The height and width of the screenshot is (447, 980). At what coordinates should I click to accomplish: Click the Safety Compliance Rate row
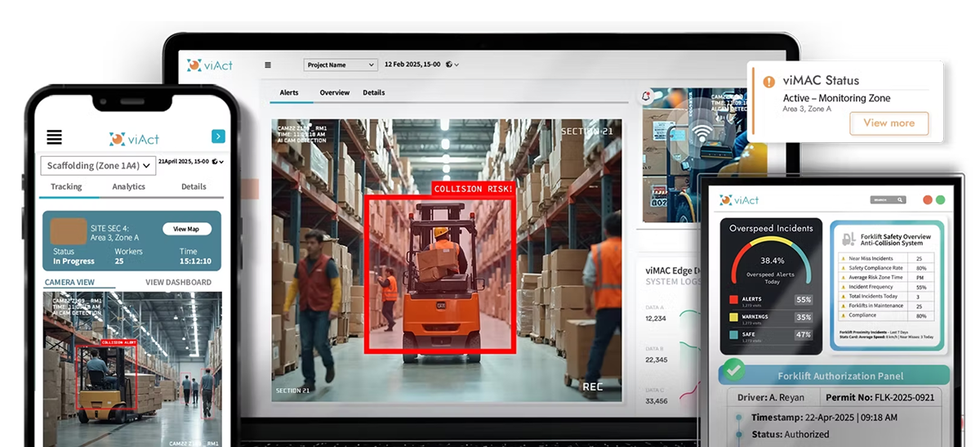887,268
